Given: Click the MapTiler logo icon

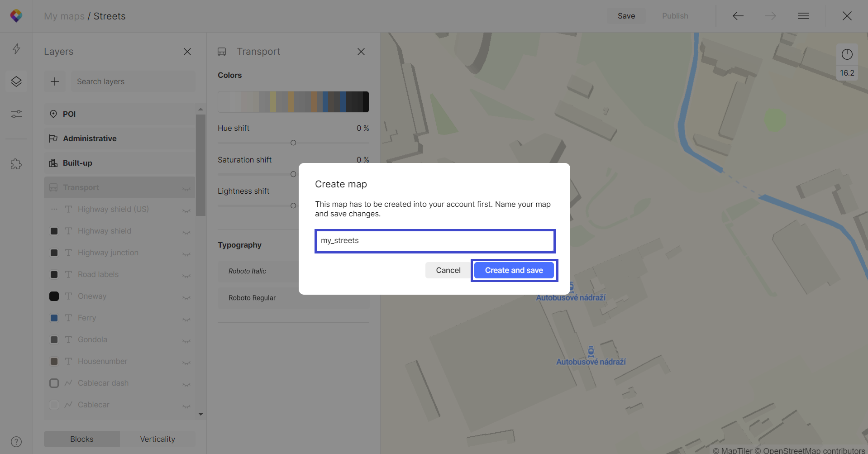Looking at the screenshot, I should point(16,16).
